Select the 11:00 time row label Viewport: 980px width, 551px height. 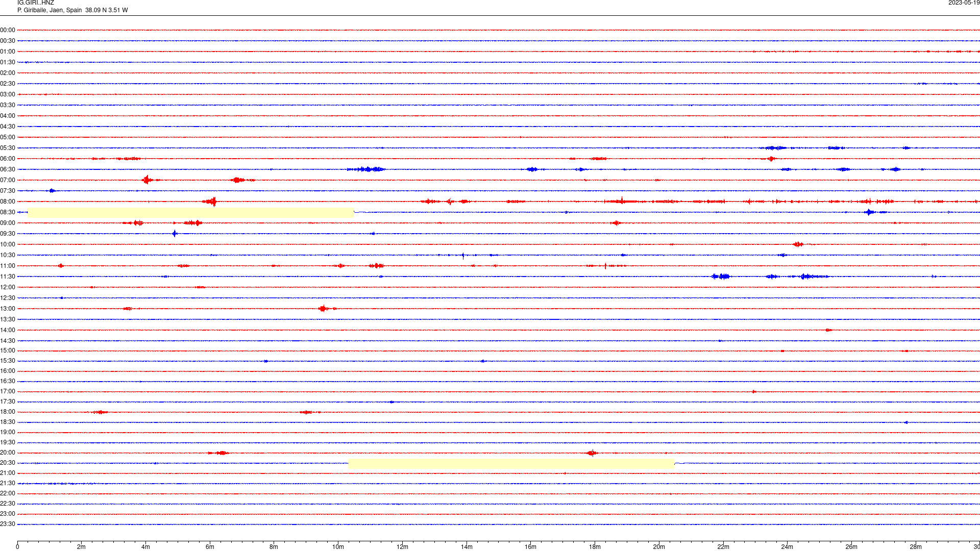pos(8,266)
